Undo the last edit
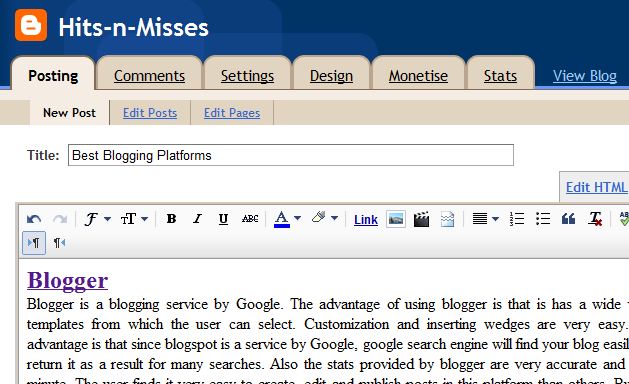The width and height of the screenshot is (629, 384). [x=34, y=219]
